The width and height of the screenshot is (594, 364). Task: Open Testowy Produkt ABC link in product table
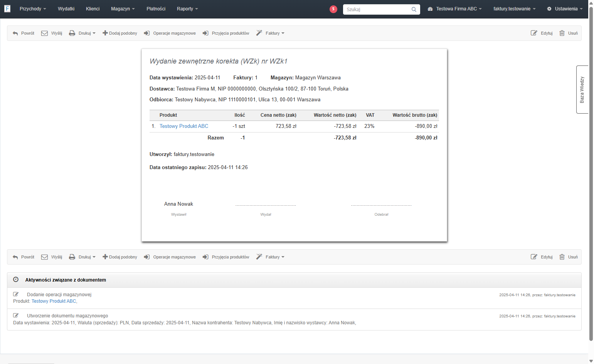point(184,126)
